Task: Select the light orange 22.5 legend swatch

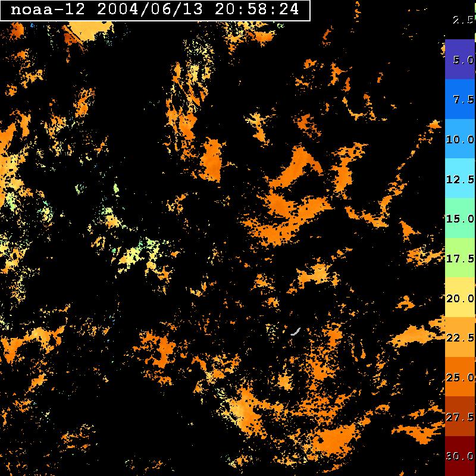Action: [x=459, y=337]
